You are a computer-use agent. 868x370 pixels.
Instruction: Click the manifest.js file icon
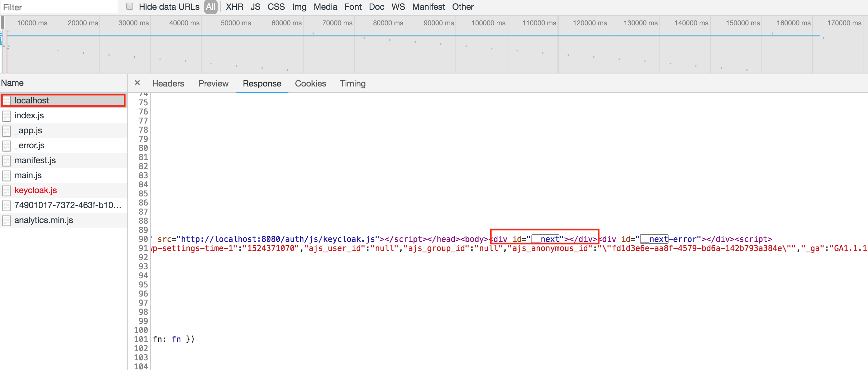7,160
